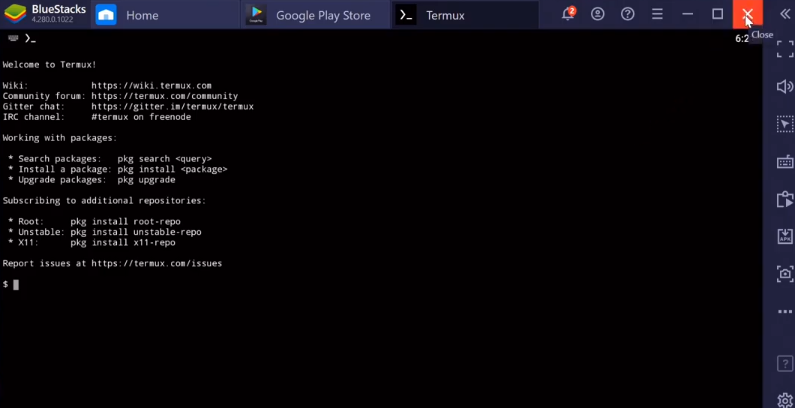
Task: Click the sidebar help question mark box
Action: (785, 363)
